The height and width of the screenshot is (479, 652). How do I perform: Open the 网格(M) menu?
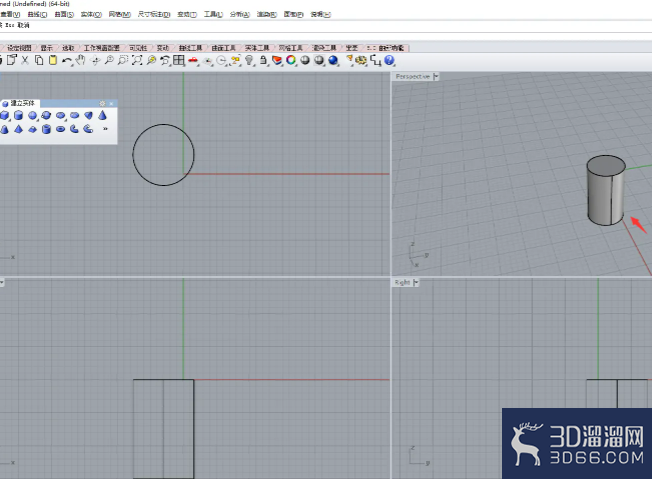click(x=120, y=14)
